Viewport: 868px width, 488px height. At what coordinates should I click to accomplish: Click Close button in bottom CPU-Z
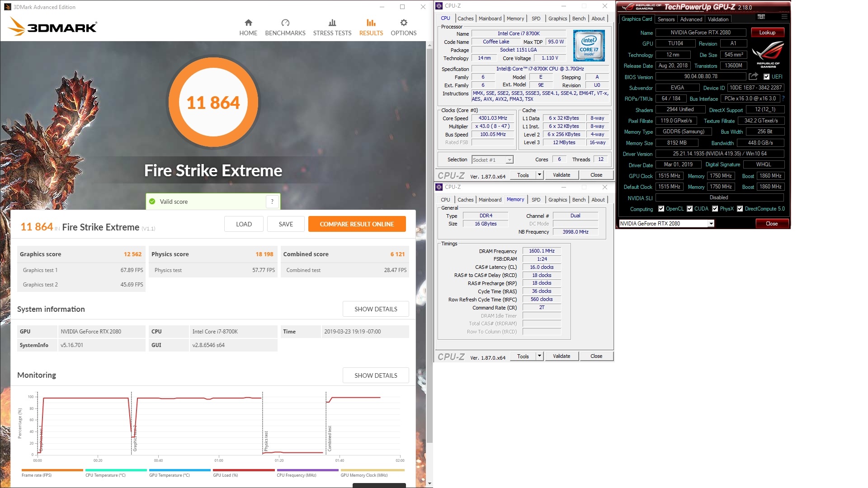pos(596,356)
